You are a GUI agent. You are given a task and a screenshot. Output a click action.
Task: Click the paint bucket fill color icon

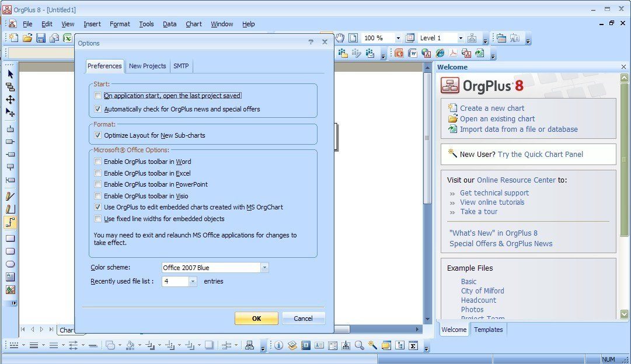[130, 345]
